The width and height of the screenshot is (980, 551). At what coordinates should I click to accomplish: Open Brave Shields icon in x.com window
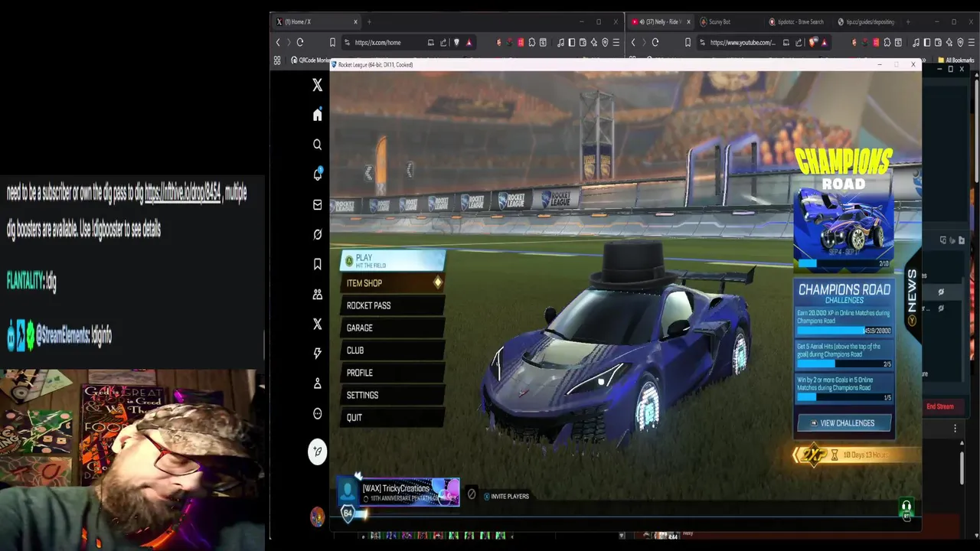click(456, 42)
